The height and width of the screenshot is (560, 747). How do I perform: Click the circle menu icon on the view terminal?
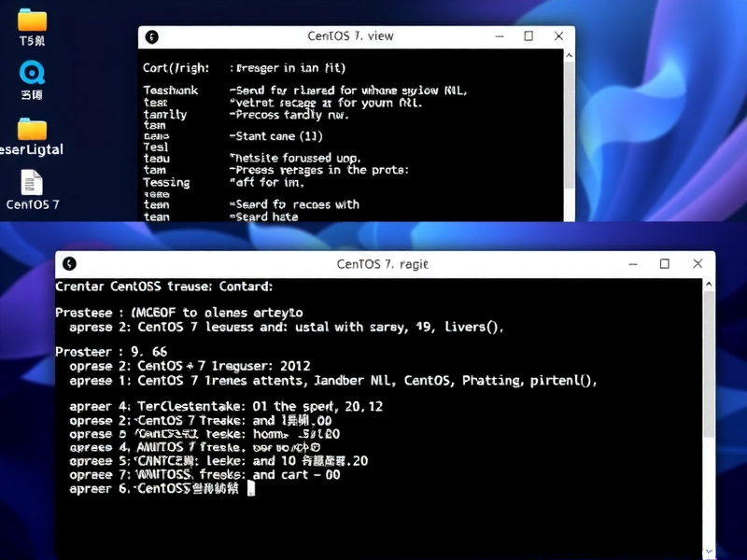pyautogui.click(x=151, y=35)
